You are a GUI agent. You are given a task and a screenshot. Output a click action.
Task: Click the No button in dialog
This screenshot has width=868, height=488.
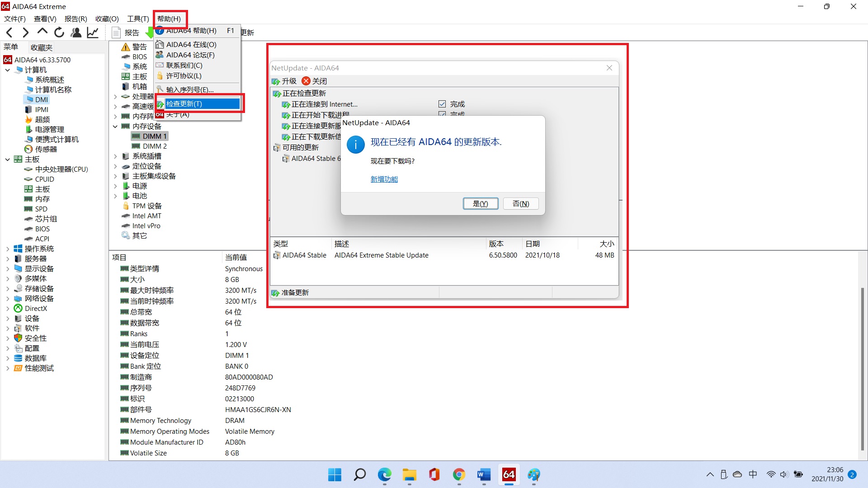[521, 204]
